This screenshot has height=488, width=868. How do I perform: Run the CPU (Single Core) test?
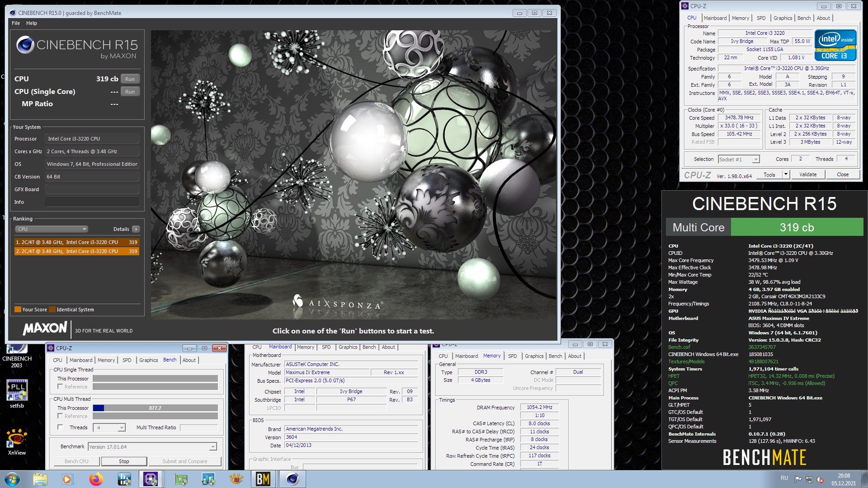130,91
